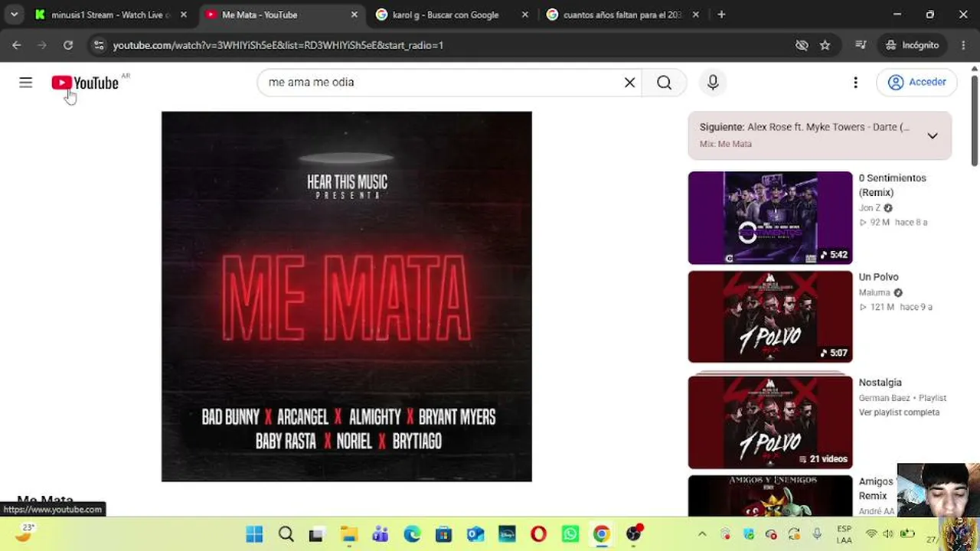Close the minusis1 Stream tab

pyautogui.click(x=183, y=15)
